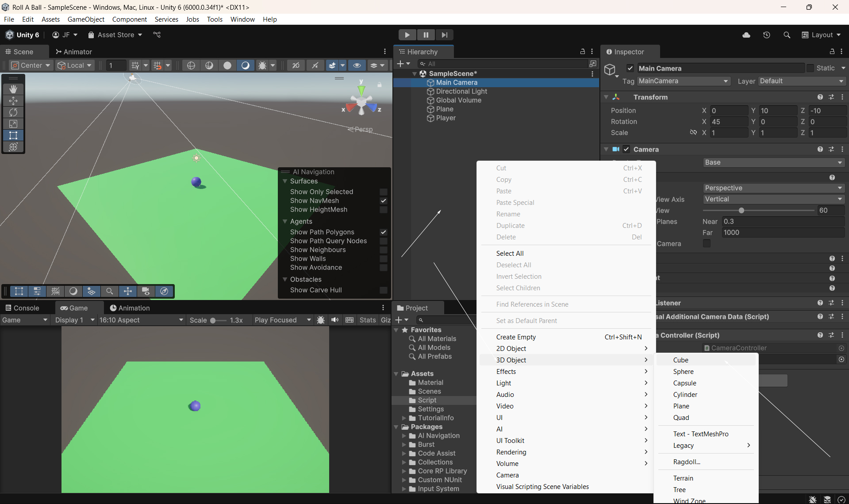The height and width of the screenshot is (504, 849).
Task: Select the Player object in Hierarchy
Action: pos(446,118)
